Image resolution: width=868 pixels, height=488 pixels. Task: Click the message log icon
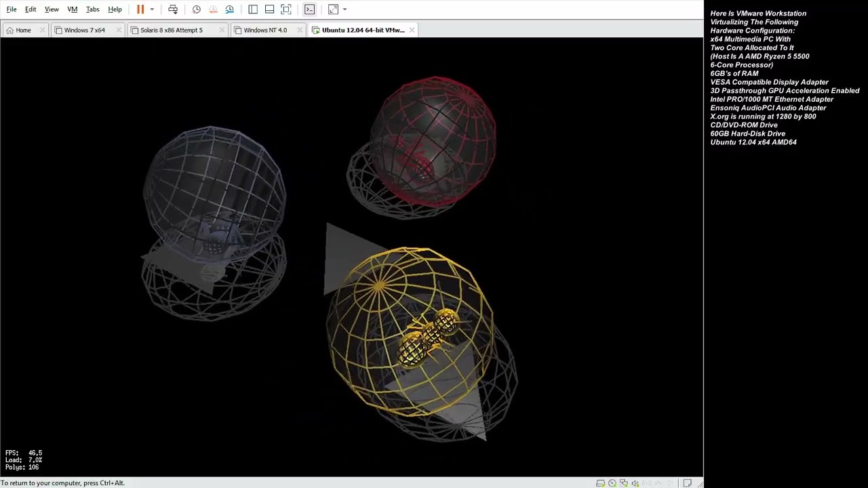[x=687, y=483]
